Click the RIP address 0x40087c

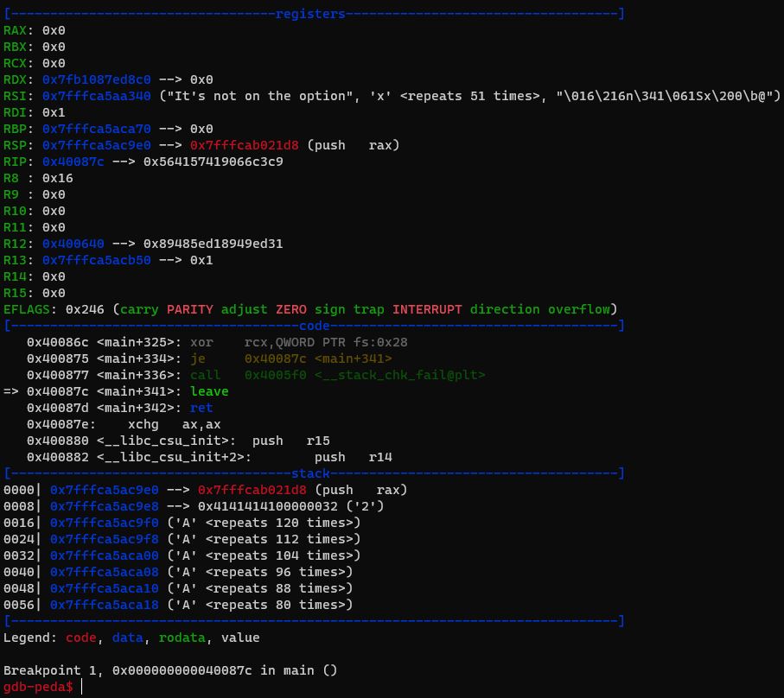73,162
